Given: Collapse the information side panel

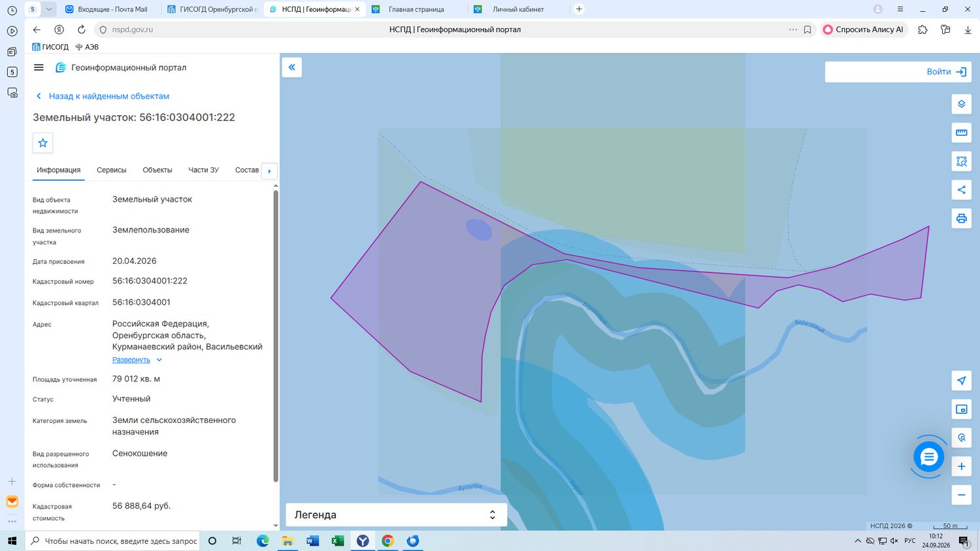Looking at the screenshot, I should (x=291, y=67).
